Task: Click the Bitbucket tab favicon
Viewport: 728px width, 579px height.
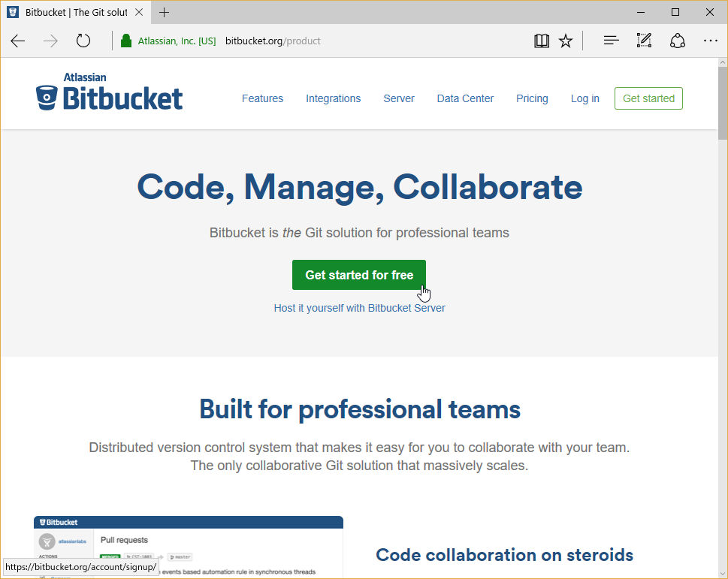Action: [x=13, y=12]
